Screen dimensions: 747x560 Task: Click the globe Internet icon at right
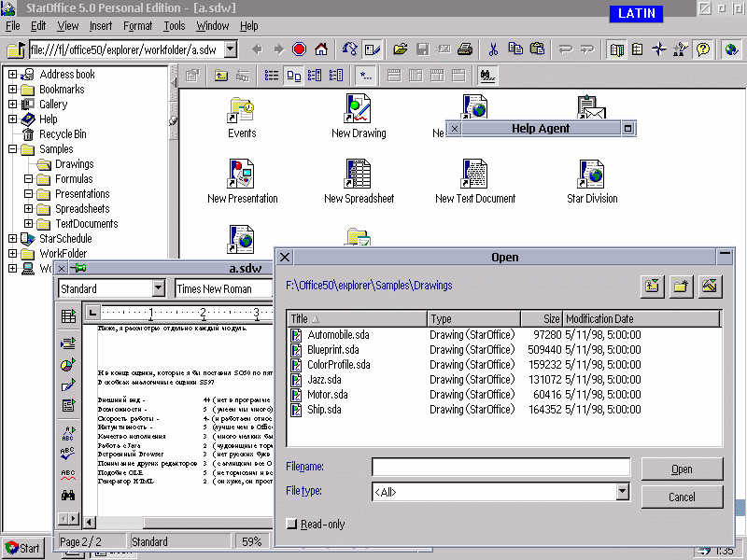point(731,49)
